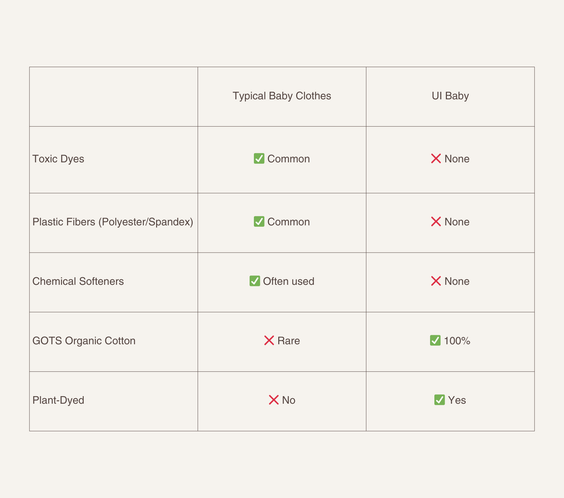Click the Chemical Softeners row label
Image resolution: width=564 pixels, height=498 pixels.
[78, 281]
